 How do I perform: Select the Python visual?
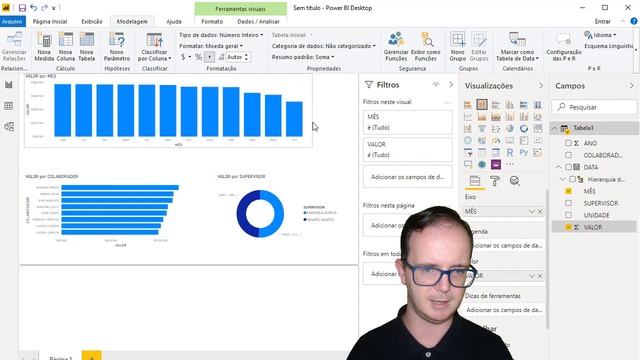click(524, 153)
